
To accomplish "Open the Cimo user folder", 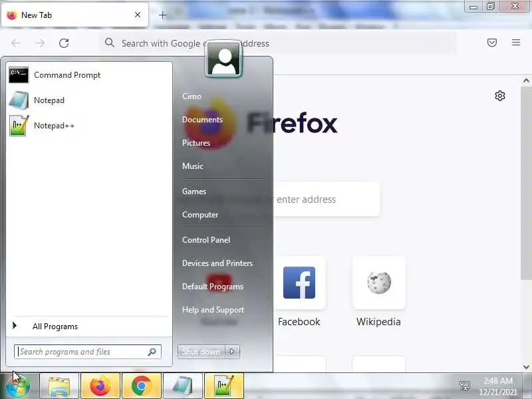I will [192, 96].
